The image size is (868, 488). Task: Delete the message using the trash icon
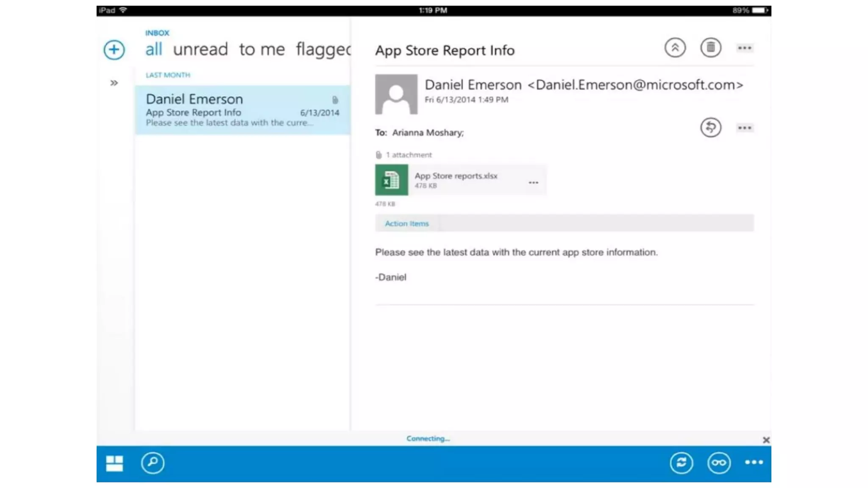click(710, 48)
